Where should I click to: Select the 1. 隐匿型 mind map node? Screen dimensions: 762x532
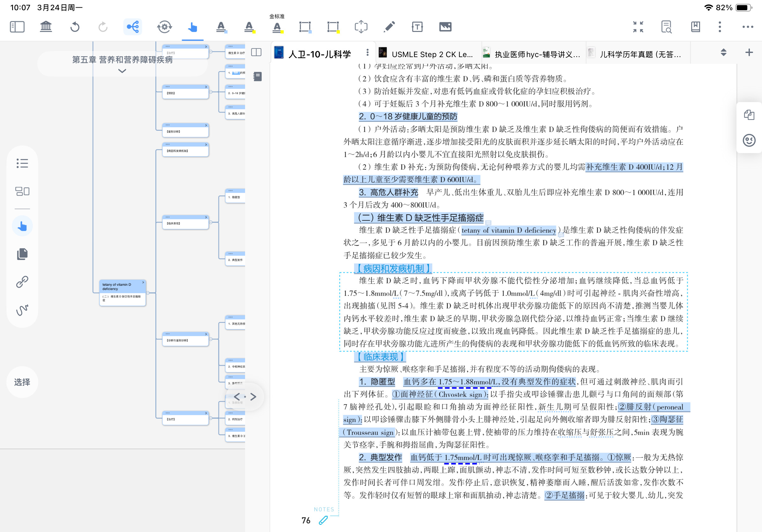coord(235,196)
